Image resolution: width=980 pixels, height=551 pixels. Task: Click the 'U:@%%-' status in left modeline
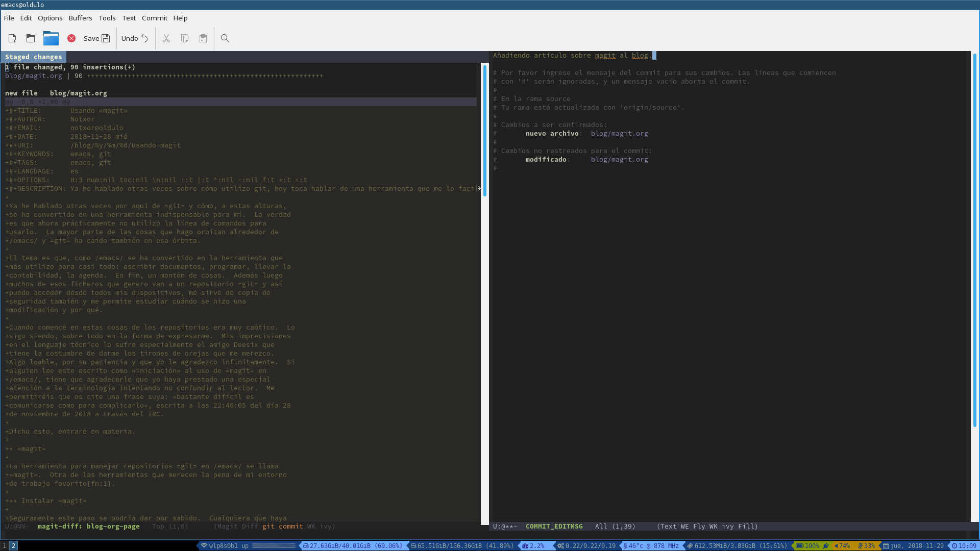click(17, 527)
